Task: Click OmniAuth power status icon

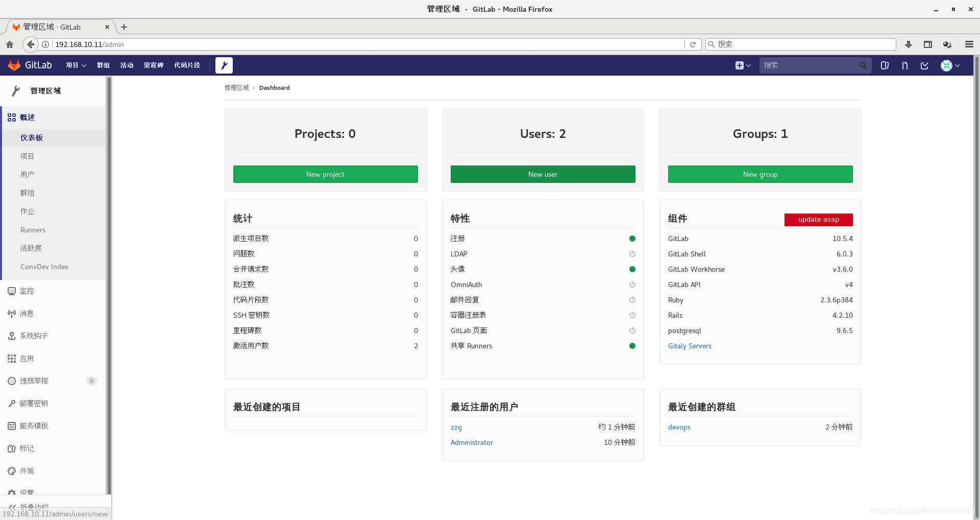Action: (632, 285)
